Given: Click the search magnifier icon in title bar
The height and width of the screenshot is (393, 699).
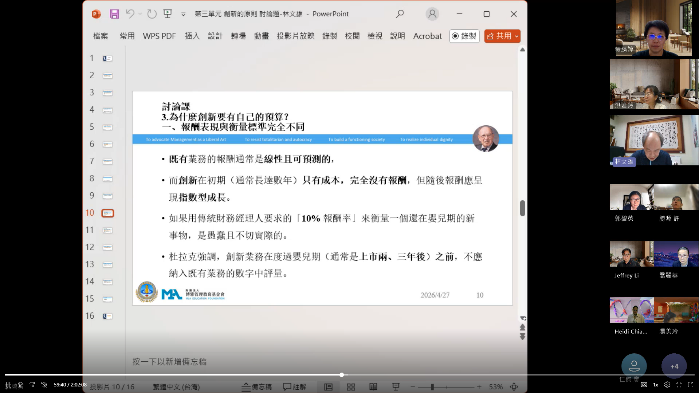Looking at the screenshot, I should (x=400, y=14).
